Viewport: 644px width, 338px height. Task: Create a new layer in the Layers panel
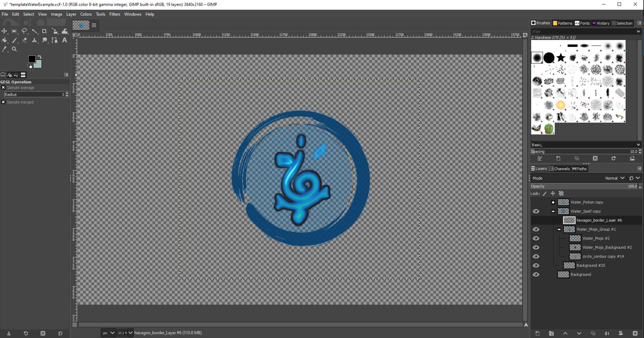coord(537,333)
